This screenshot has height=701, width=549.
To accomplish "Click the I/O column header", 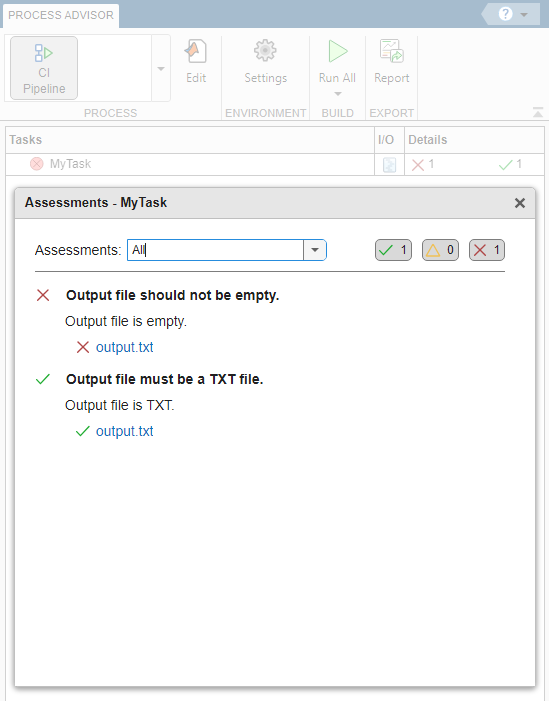I will click(x=389, y=140).
